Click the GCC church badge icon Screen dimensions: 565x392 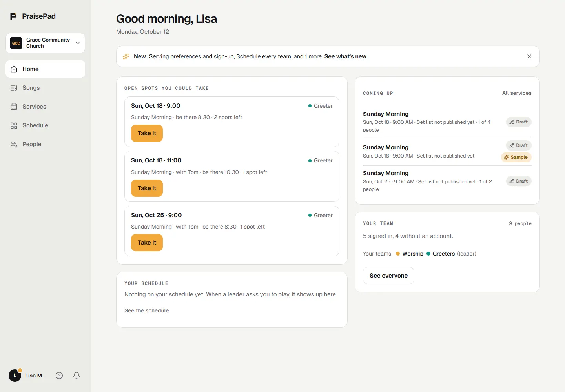[x=16, y=43]
